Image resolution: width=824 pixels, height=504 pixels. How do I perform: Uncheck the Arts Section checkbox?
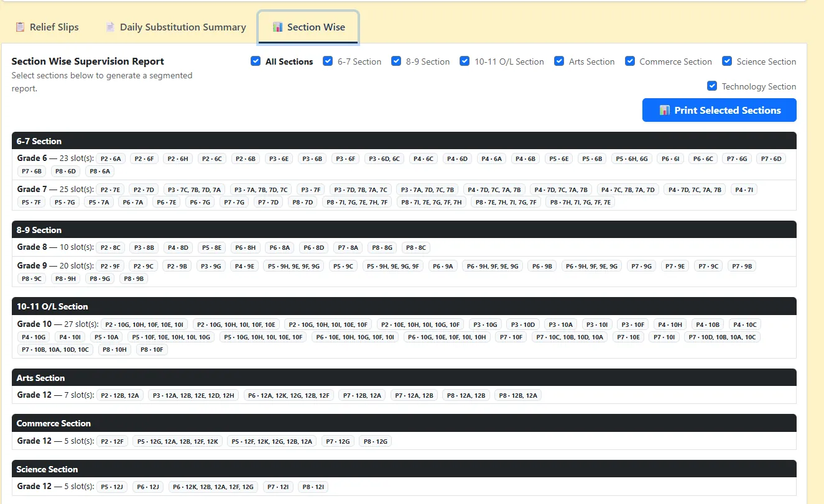[559, 61]
